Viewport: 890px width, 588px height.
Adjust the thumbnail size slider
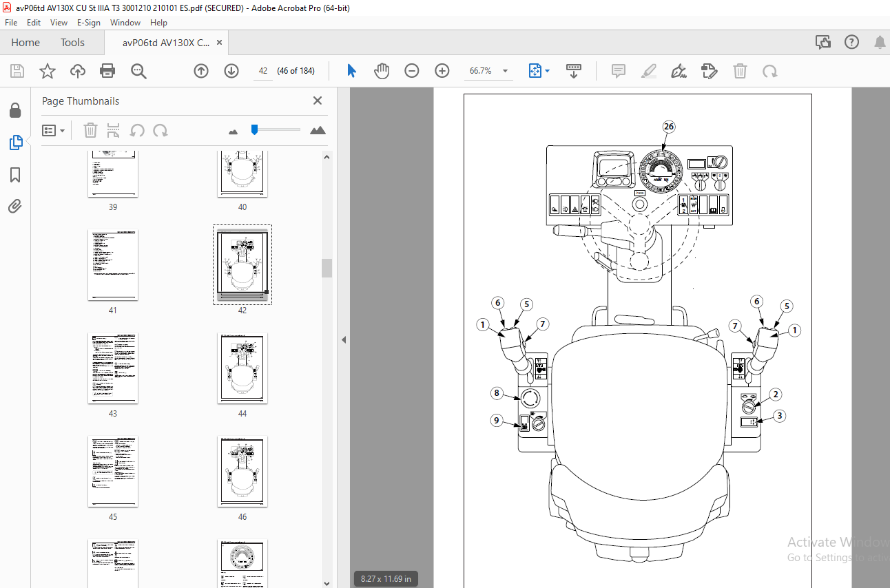pyautogui.click(x=254, y=129)
